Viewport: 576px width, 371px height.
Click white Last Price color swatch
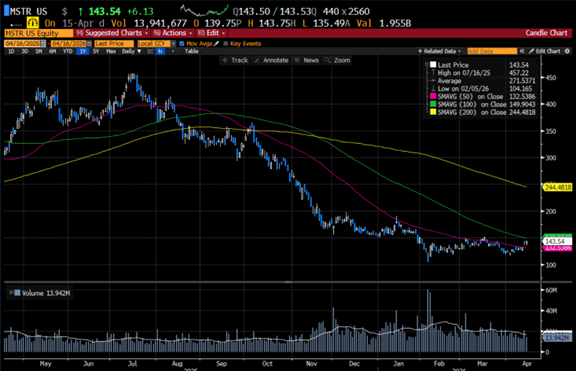[433, 65]
